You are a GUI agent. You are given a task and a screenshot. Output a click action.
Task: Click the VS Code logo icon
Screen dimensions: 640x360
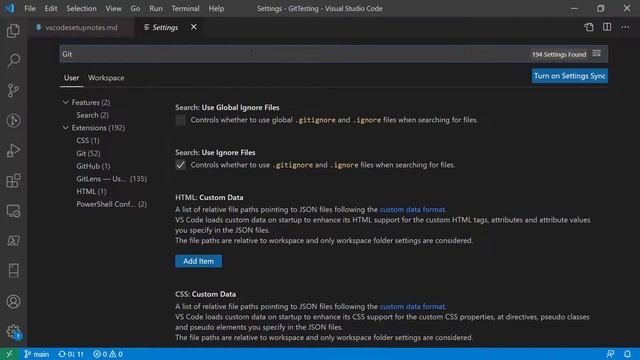click(x=9, y=8)
